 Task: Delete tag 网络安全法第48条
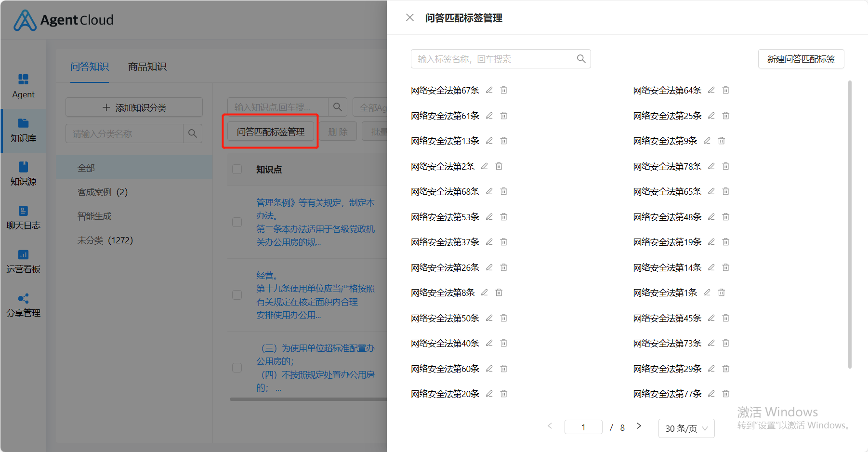(726, 217)
